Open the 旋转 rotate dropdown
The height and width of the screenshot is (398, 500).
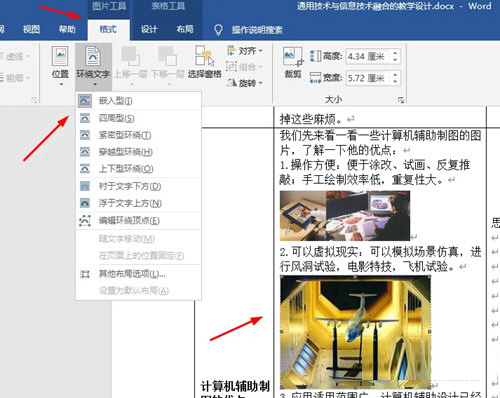(x=245, y=82)
